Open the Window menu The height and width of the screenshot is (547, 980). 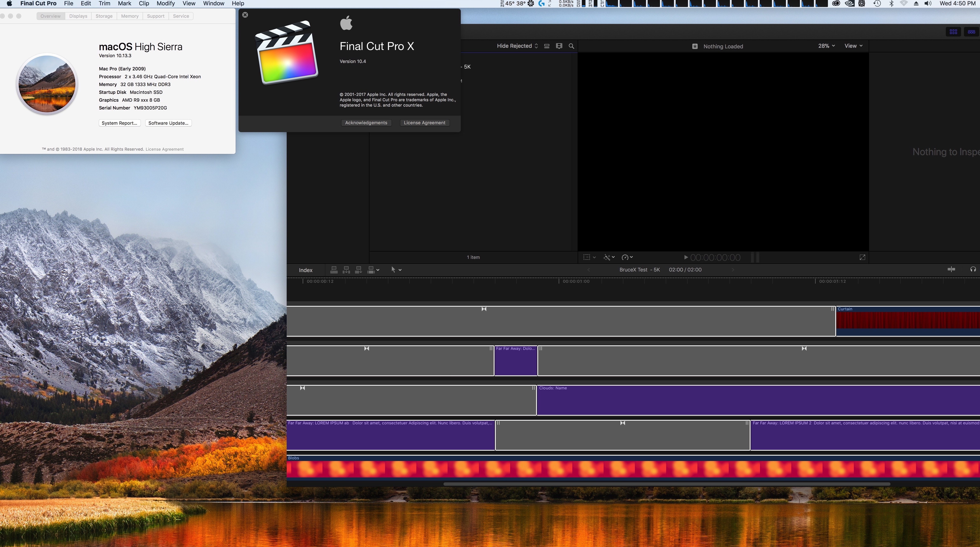pyautogui.click(x=213, y=3)
